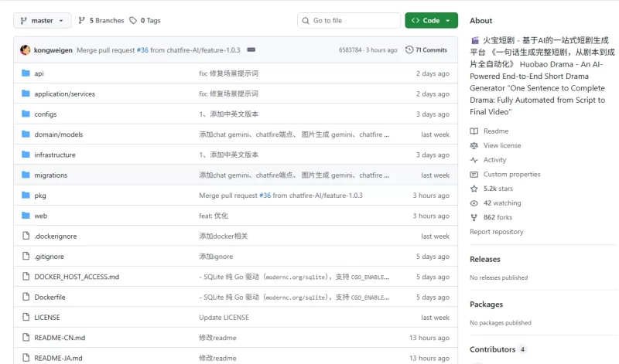
Task: Open #36 link in pkg commit message
Action: tap(265, 196)
